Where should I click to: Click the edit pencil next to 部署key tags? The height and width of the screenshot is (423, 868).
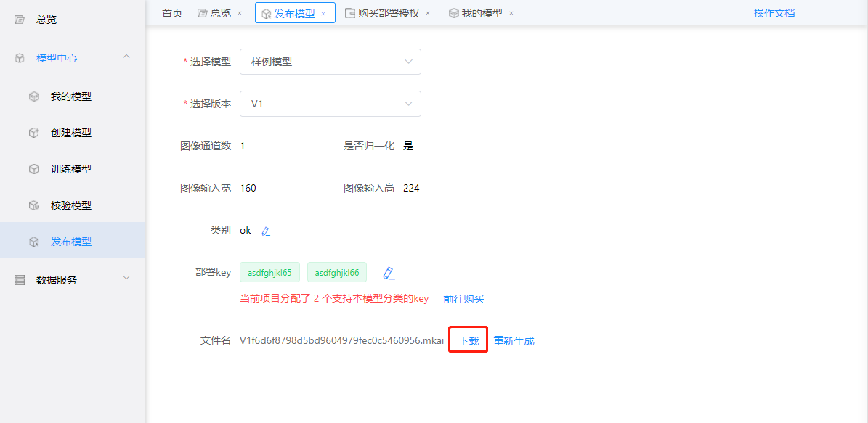tap(389, 273)
